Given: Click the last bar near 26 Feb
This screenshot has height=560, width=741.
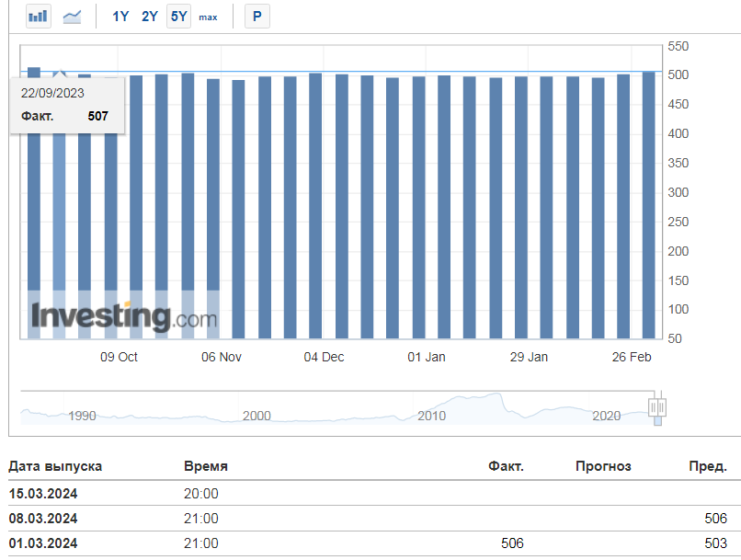Looking at the screenshot, I should click(x=648, y=205).
